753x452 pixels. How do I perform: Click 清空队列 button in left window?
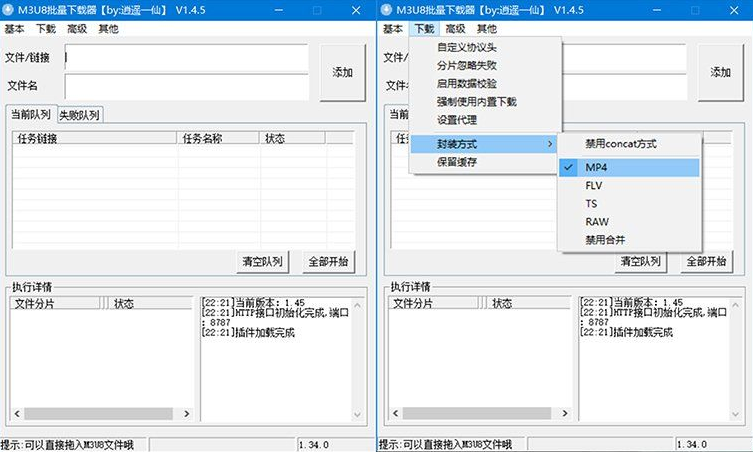pyautogui.click(x=263, y=262)
